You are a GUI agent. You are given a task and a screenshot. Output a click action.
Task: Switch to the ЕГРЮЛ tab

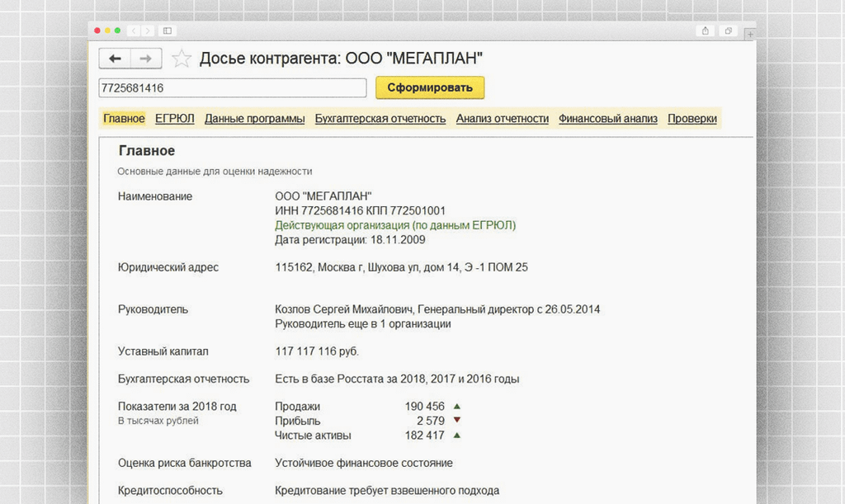[175, 119]
